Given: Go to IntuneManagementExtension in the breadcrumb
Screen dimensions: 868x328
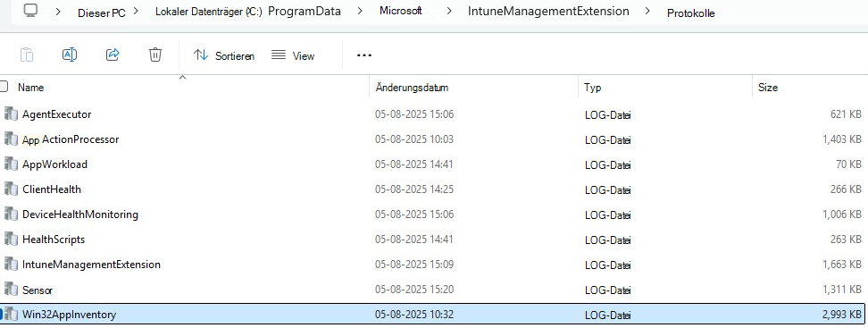Looking at the screenshot, I should point(548,12).
